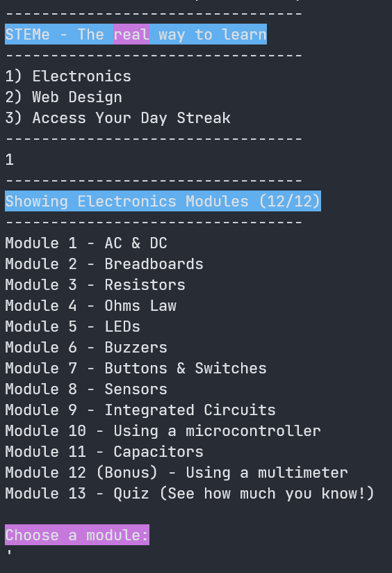Click 'Module 9 - Integrated Circuits' entry
This screenshot has width=392, height=573.
[140, 410]
